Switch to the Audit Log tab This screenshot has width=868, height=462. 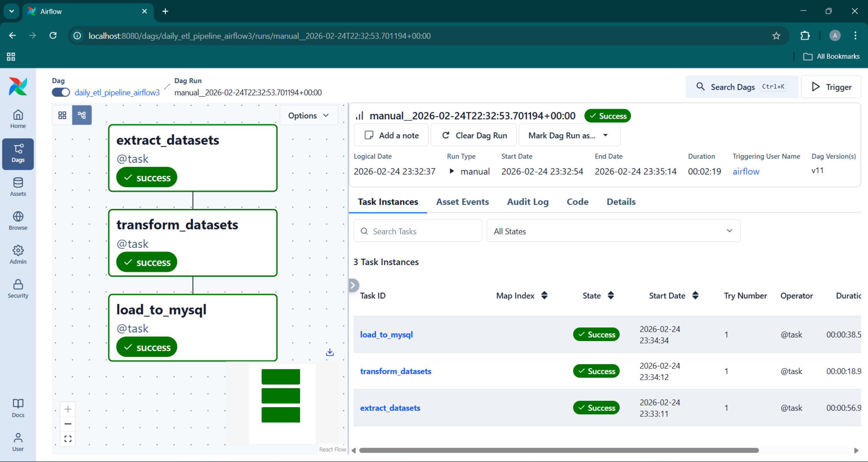pyautogui.click(x=528, y=202)
